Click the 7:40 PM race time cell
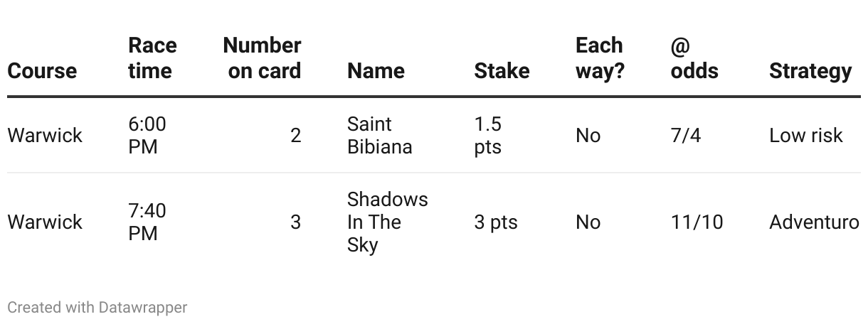Image resolution: width=868 pixels, height=324 pixels. (147, 222)
